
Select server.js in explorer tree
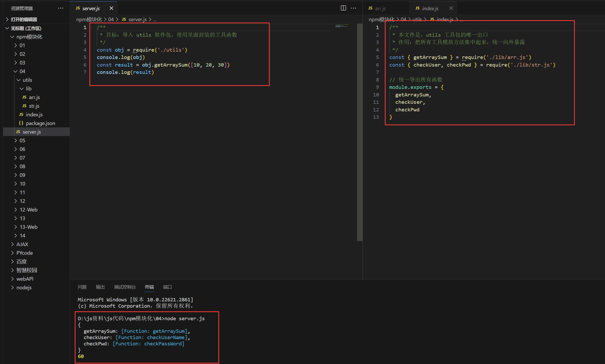[36, 132]
